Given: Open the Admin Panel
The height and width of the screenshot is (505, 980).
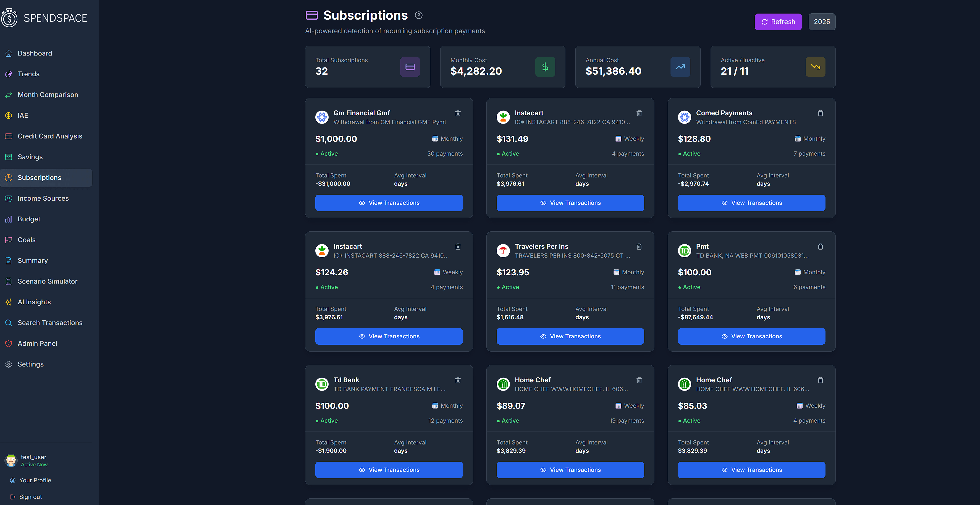Looking at the screenshot, I should pos(46,344).
